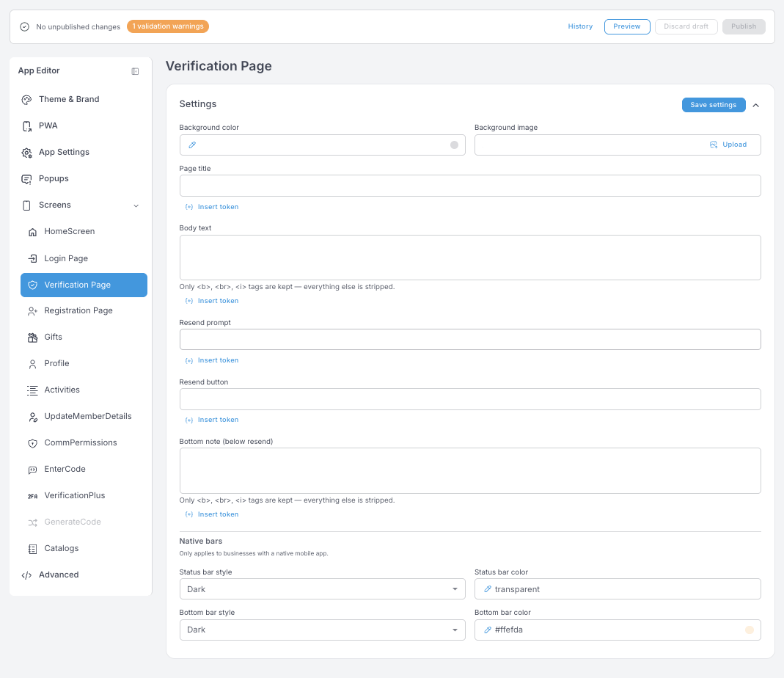This screenshot has height=678, width=784.
Task: Focus the Page title input field
Action: coord(470,186)
